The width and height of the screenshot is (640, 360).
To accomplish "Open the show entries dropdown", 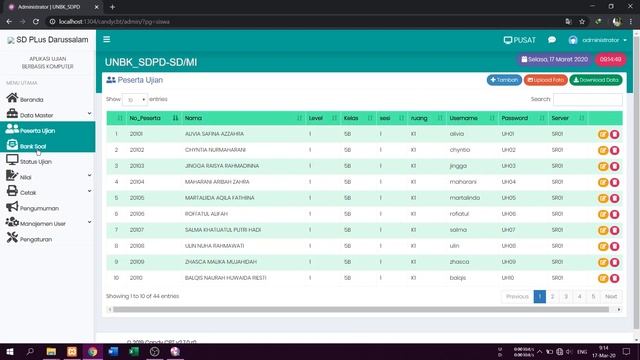I will click(x=135, y=100).
